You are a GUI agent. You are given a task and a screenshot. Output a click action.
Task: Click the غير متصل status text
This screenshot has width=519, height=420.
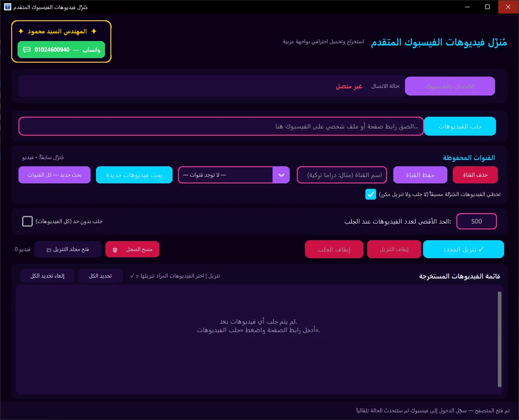[x=349, y=86]
